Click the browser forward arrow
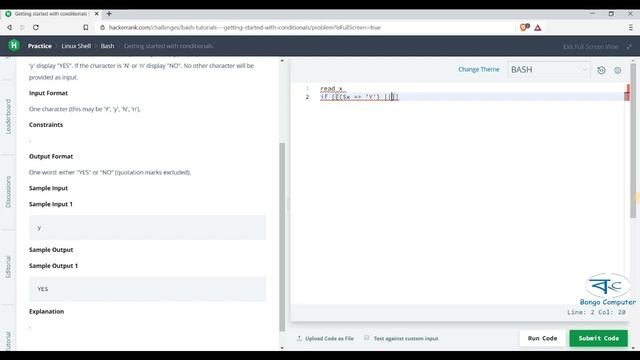Image resolution: width=640 pixels, height=360 pixels. 22,27
